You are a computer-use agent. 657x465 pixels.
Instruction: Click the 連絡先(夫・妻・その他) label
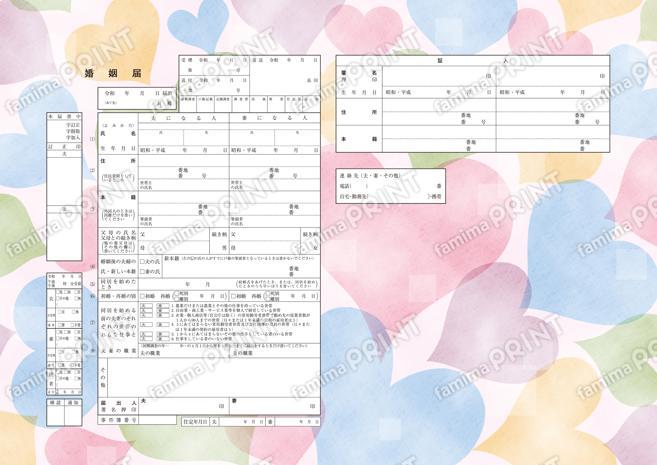point(370,176)
